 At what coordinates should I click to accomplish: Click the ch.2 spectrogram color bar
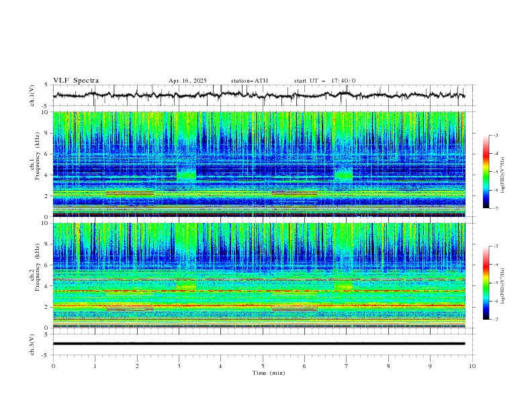click(486, 283)
